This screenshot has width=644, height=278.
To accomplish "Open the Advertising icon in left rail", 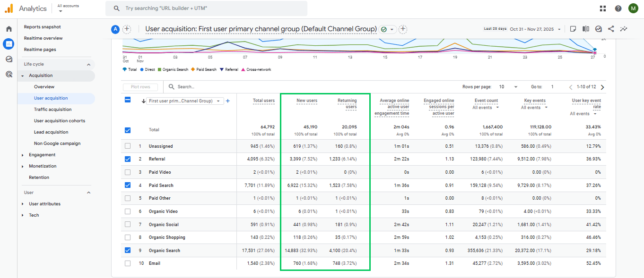I will click(9, 74).
